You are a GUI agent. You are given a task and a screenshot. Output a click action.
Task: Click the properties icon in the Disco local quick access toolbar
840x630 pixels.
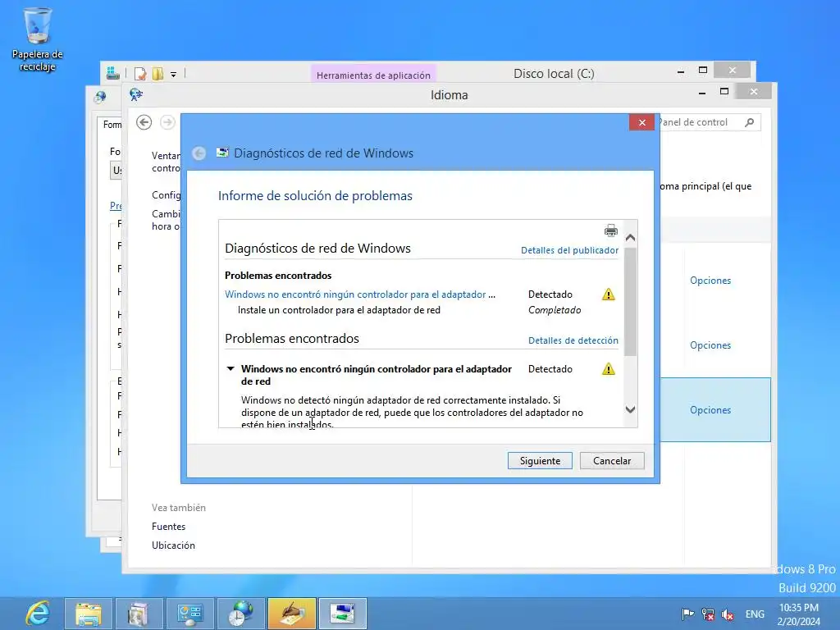[x=140, y=73]
